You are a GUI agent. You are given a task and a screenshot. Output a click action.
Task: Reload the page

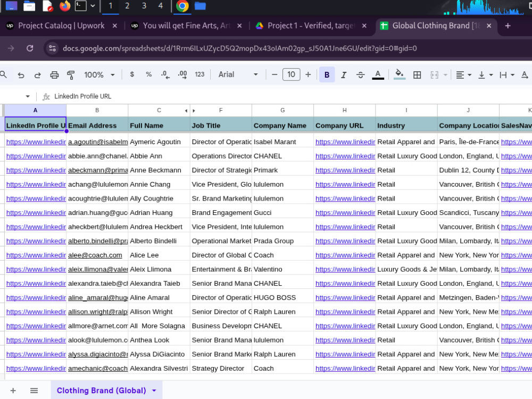click(x=30, y=48)
